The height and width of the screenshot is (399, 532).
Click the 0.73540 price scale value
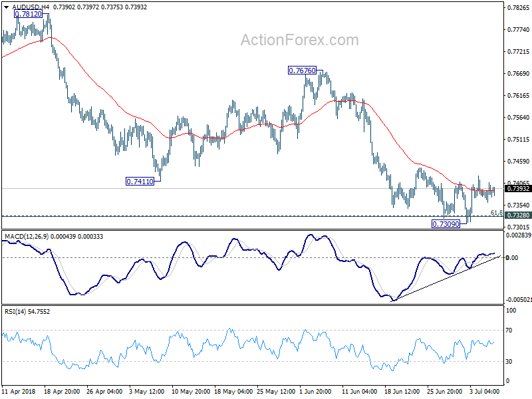click(518, 205)
